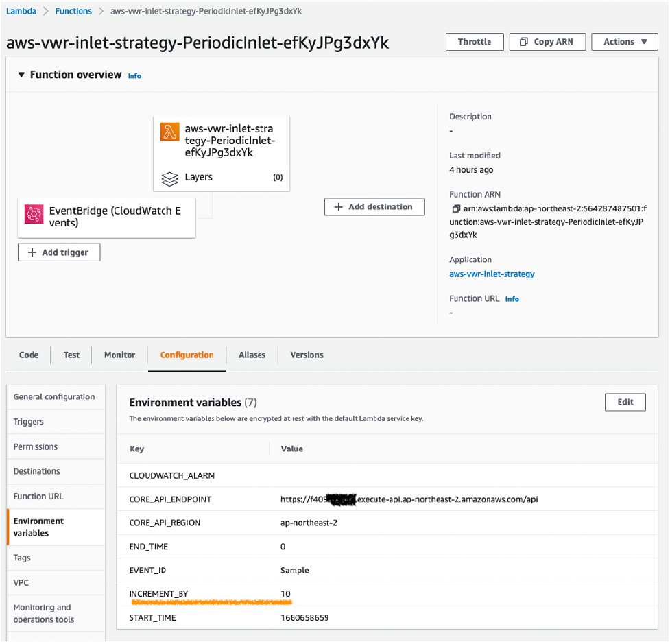The image size is (670, 644).
Task: Open VPC in the configuration sidebar
Action: click(56, 583)
